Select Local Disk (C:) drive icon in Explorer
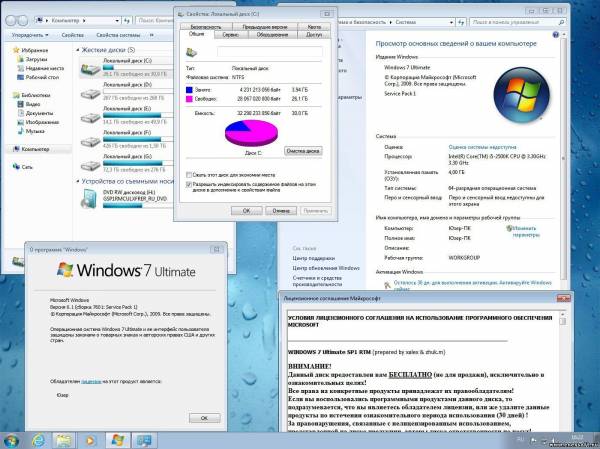600x449 pixels. click(x=90, y=69)
